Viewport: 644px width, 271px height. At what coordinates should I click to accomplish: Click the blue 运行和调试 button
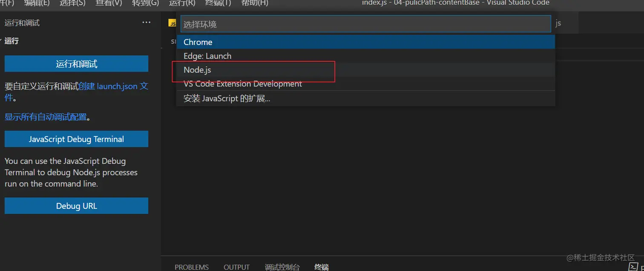pos(77,64)
